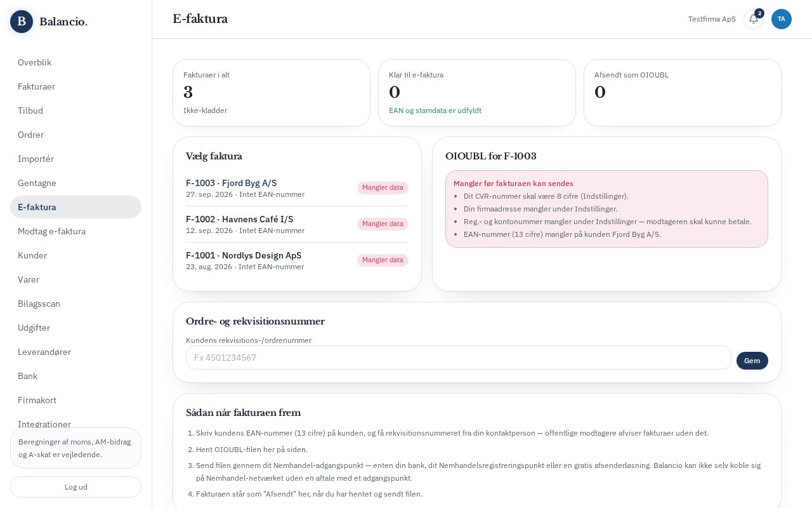The height and width of the screenshot is (508, 812).
Task: Go to Fakturaer in the sidebar
Action: [75, 86]
